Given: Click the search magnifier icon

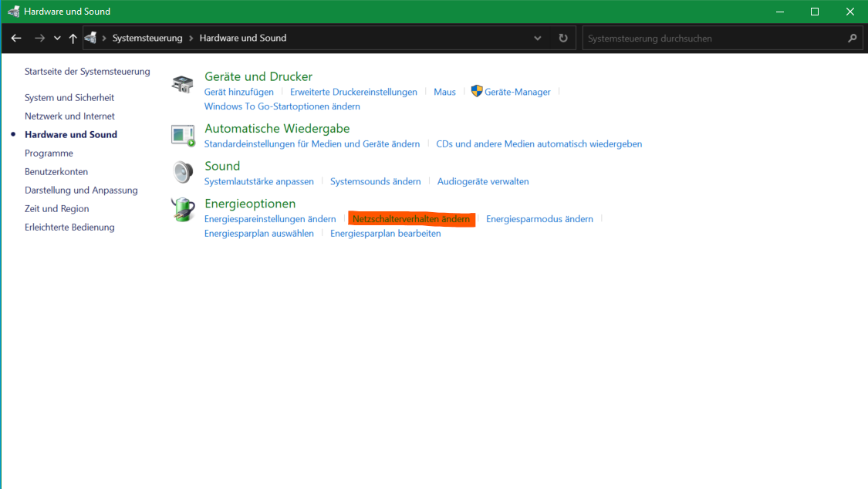Looking at the screenshot, I should (852, 38).
